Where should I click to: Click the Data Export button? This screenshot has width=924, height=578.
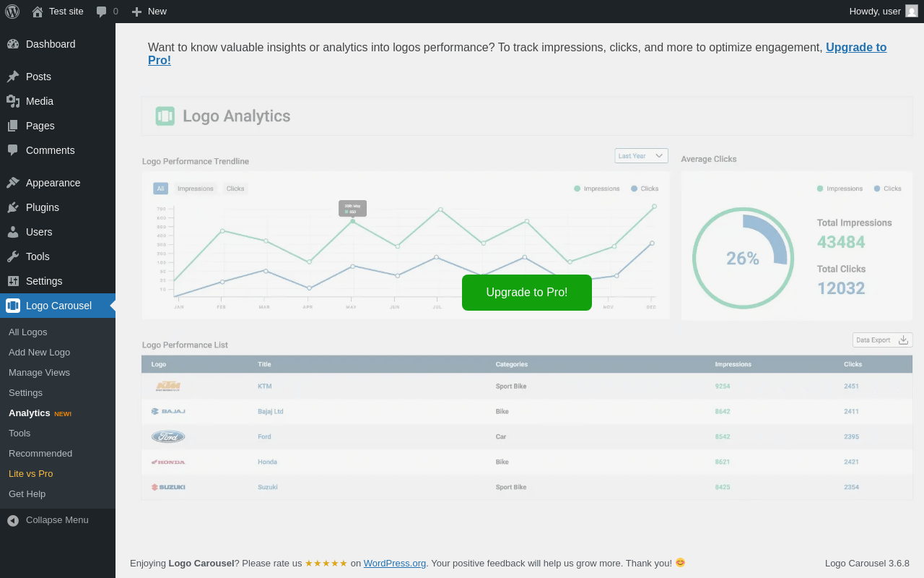pos(883,340)
